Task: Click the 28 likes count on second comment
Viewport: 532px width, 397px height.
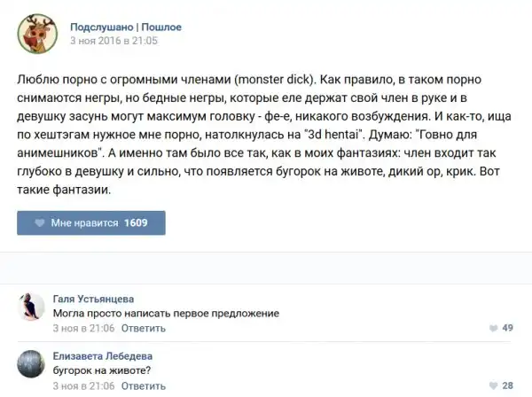Action: pyautogui.click(x=508, y=385)
